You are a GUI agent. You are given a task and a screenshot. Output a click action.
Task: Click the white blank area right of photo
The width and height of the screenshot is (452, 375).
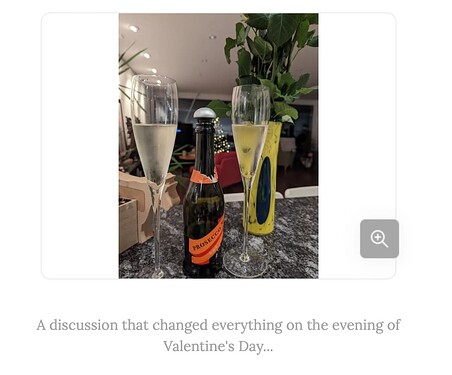(x=357, y=117)
